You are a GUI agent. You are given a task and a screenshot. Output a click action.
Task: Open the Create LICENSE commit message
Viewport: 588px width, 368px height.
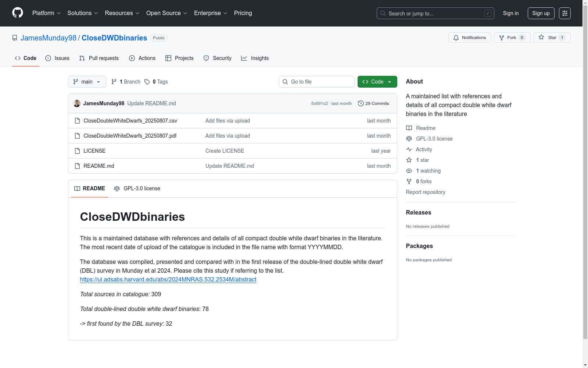225,151
